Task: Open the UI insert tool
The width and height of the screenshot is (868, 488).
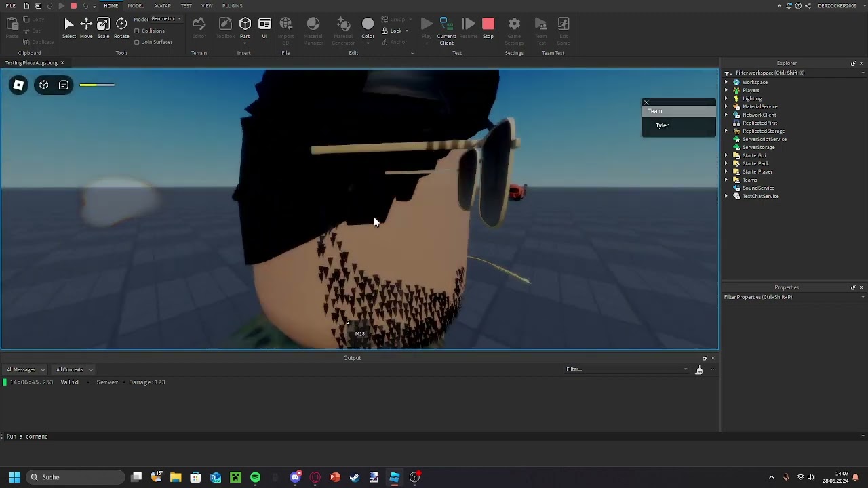Action: 264,27
